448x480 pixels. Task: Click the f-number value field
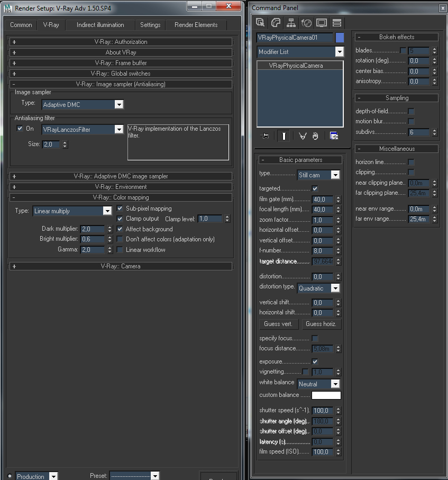tap(323, 251)
